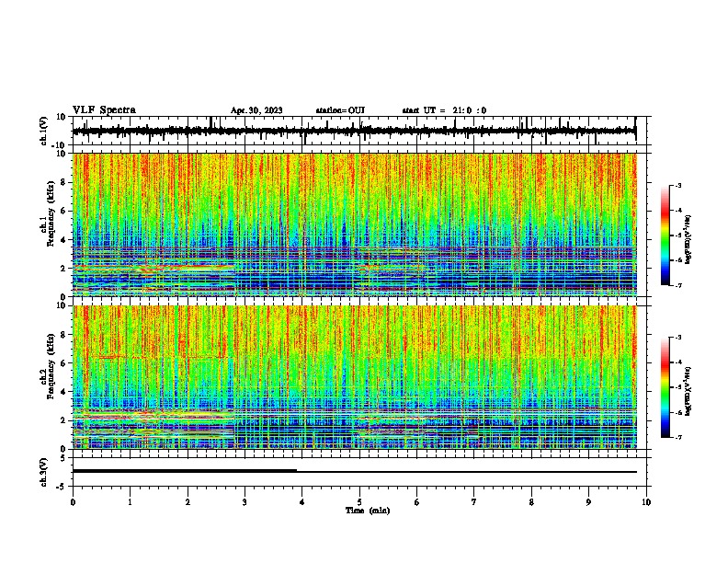Click the ch.2 "Frequency (kHz)" axis label
This screenshot has height=563, width=728.
(x=51, y=366)
